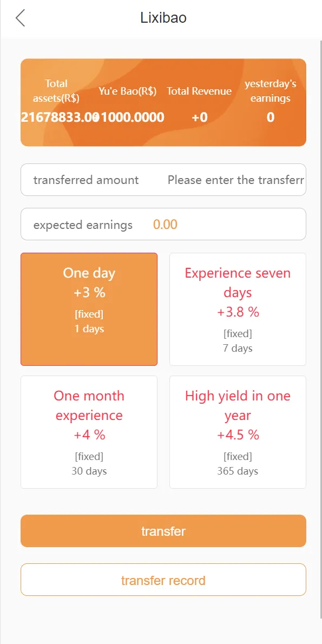Tap the 30 days duration text
The width and height of the screenshot is (322, 644).
(89, 471)
